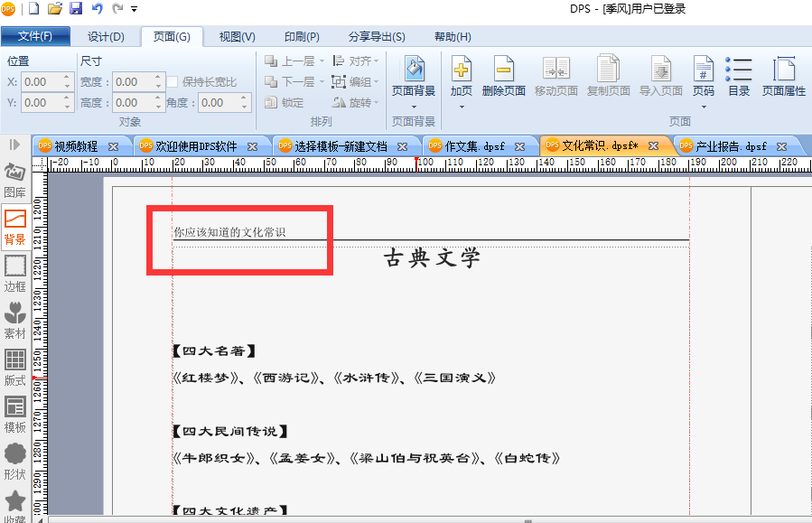This screenshot has height=523, width=812.
Task: Open the 图库 gallery sidebar panel
Action: coord(15,181)
